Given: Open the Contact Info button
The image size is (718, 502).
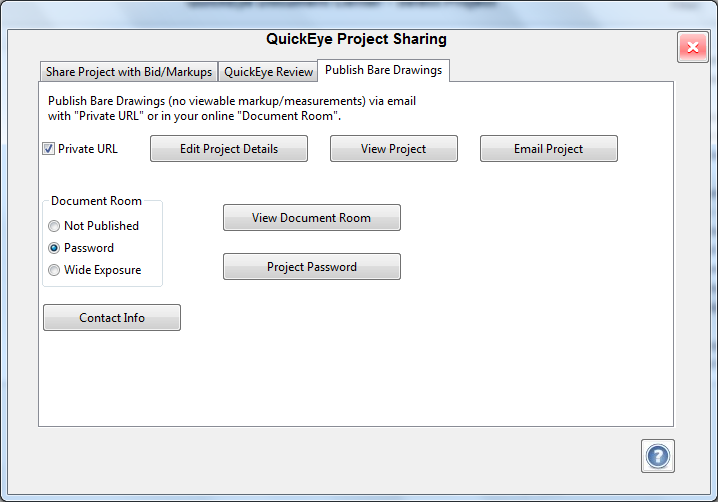Looking at the screenshot, I should coord(112,317).
